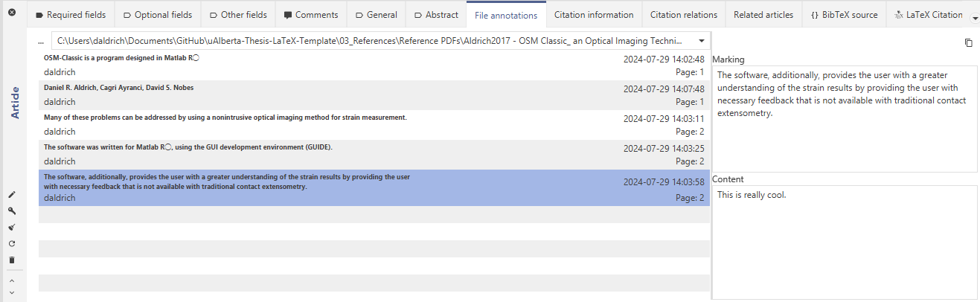Close the entry editor panel
980x302 pixels.
pos(12,13)
